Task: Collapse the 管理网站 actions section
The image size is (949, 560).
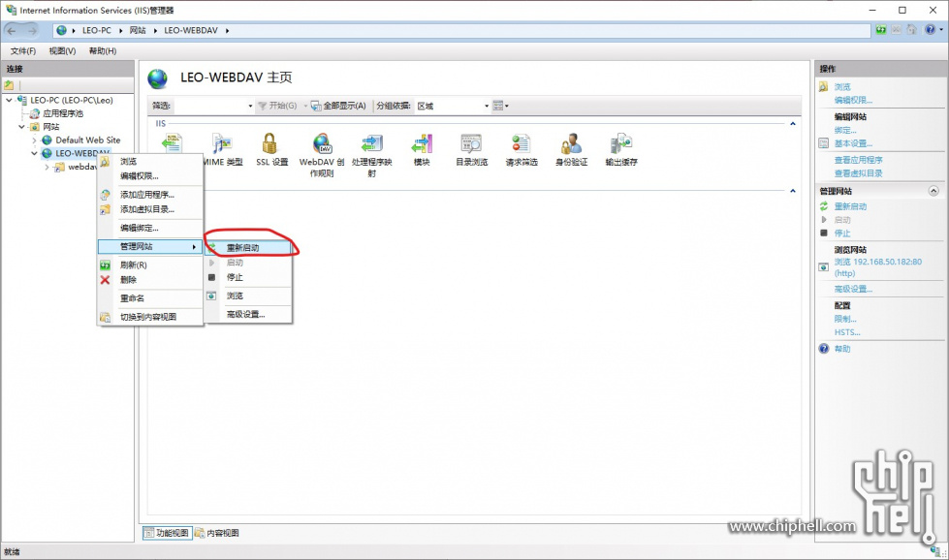Action: pos(933,192)
